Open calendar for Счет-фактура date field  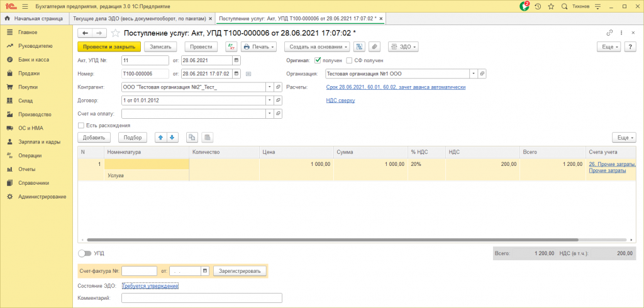[206, 271]
